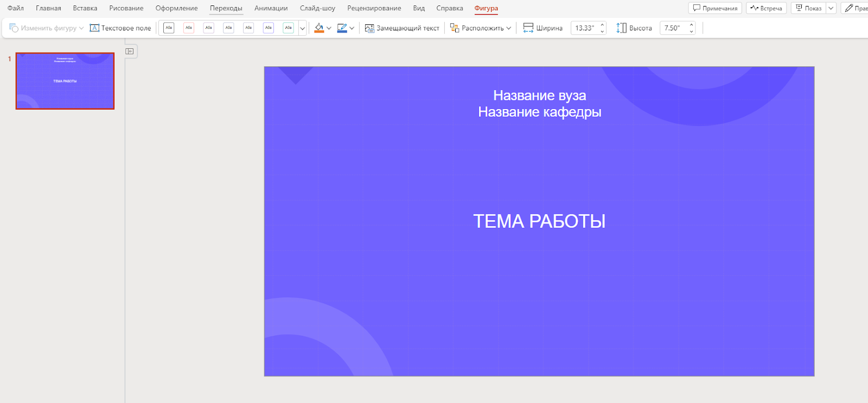Switch to the Рецензирование tab

[374, 8]
